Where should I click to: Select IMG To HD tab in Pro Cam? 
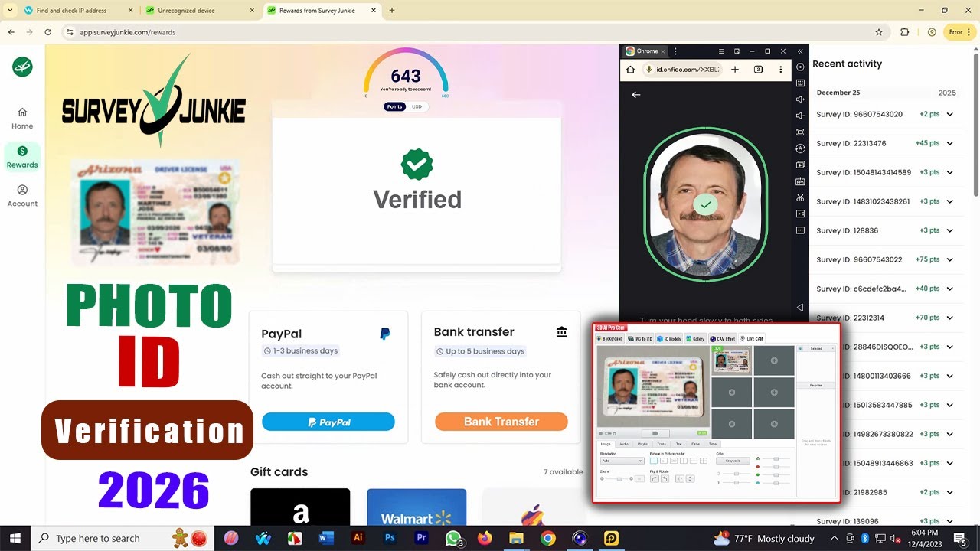coord(640,339)
